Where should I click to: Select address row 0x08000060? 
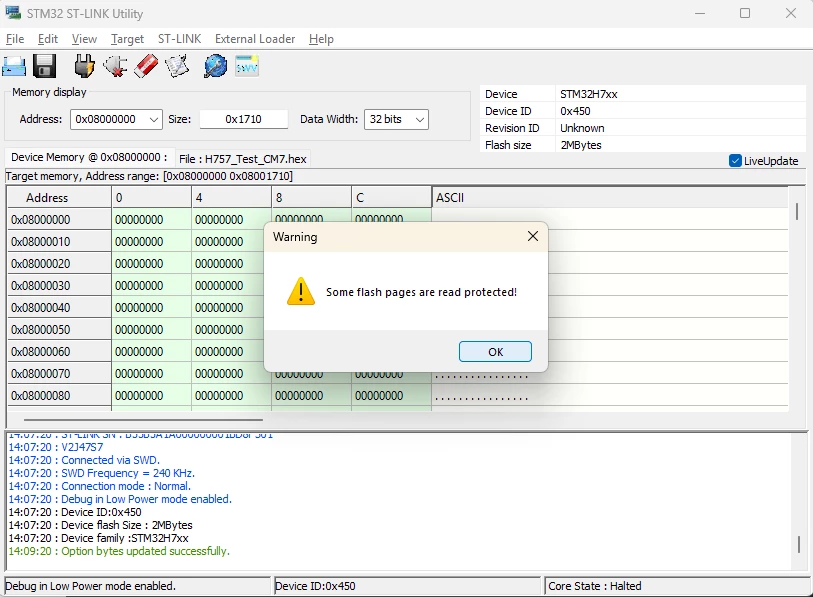59,352
